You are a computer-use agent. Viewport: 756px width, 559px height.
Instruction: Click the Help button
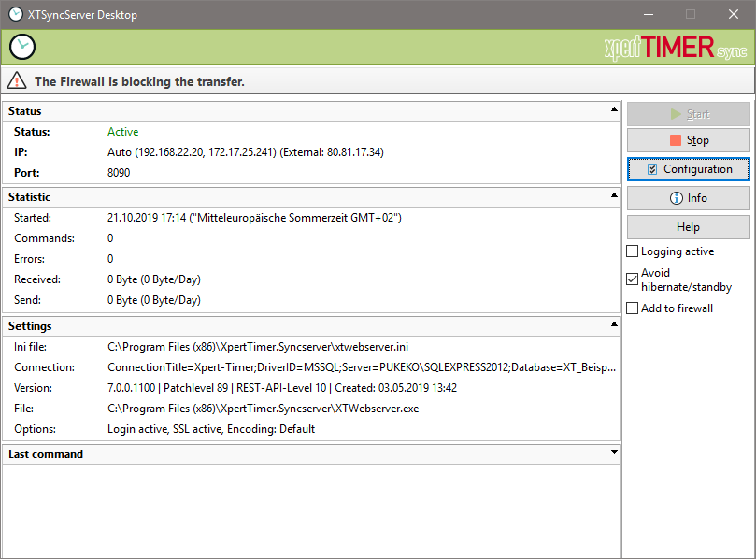[x=689, y=227]
